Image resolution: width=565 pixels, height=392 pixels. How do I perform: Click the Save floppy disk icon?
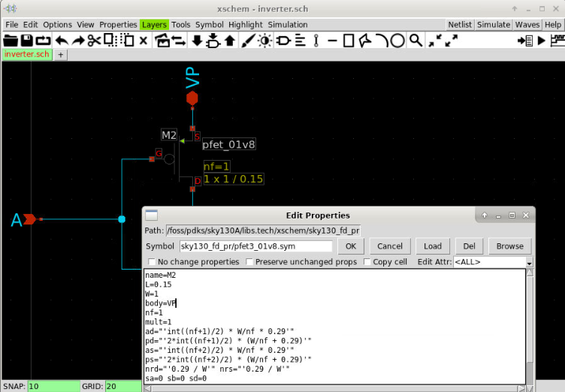(27, 41)
